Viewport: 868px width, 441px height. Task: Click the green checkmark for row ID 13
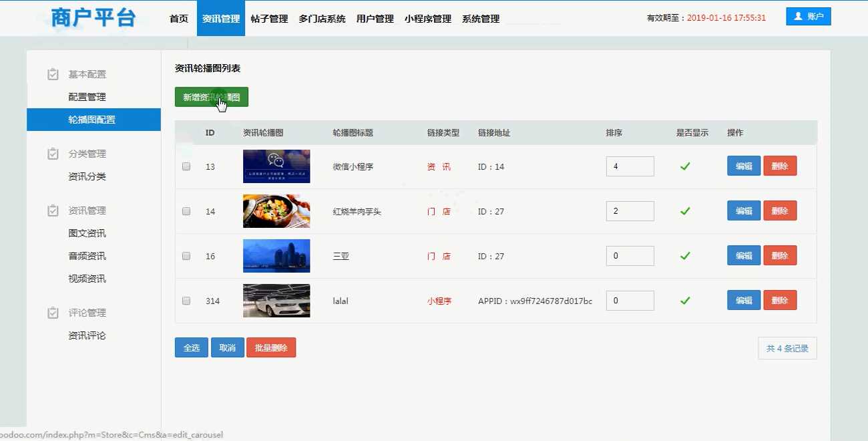(x=684, y=166)
